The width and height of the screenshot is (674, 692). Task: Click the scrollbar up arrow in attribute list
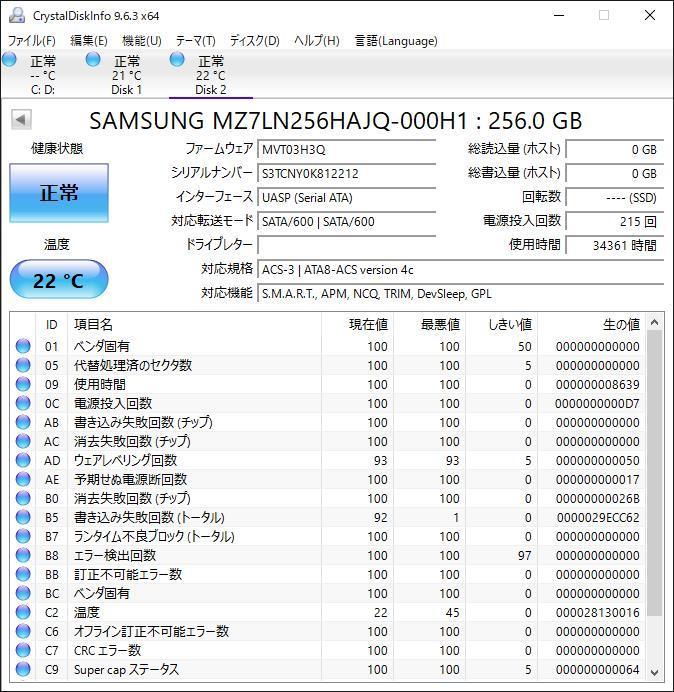tap(655, 323)
